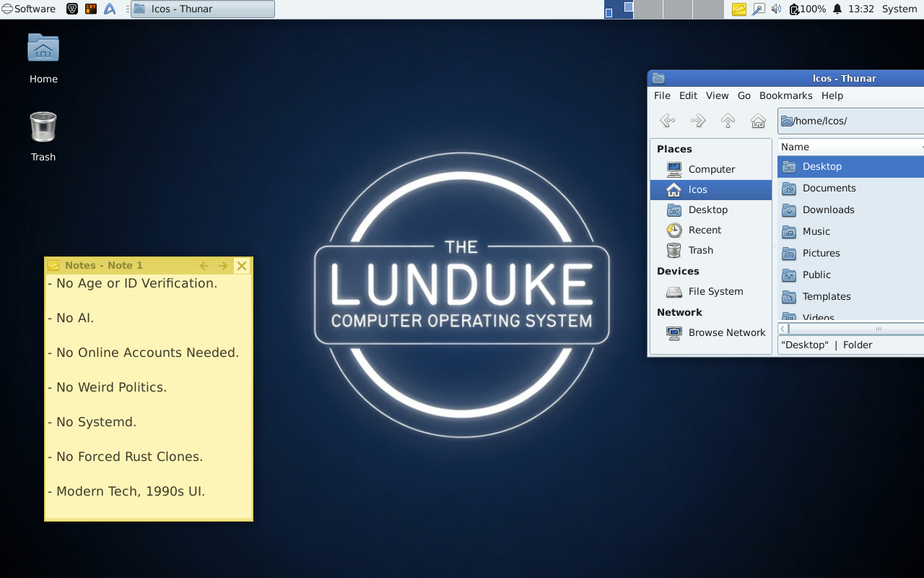Select the Music folder
The image size is (924, 578).
click(x=851, y=231)
